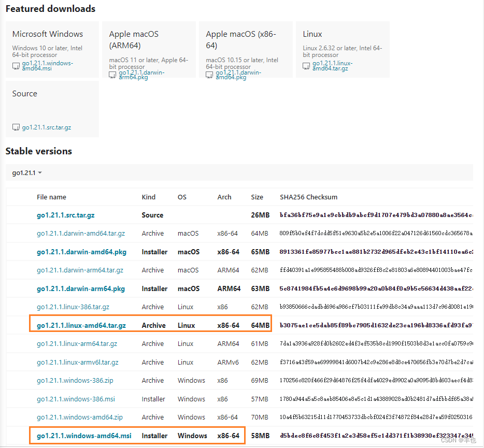Click the Featured downloads heading
This screenshot has width=484, height=448.
50,9
